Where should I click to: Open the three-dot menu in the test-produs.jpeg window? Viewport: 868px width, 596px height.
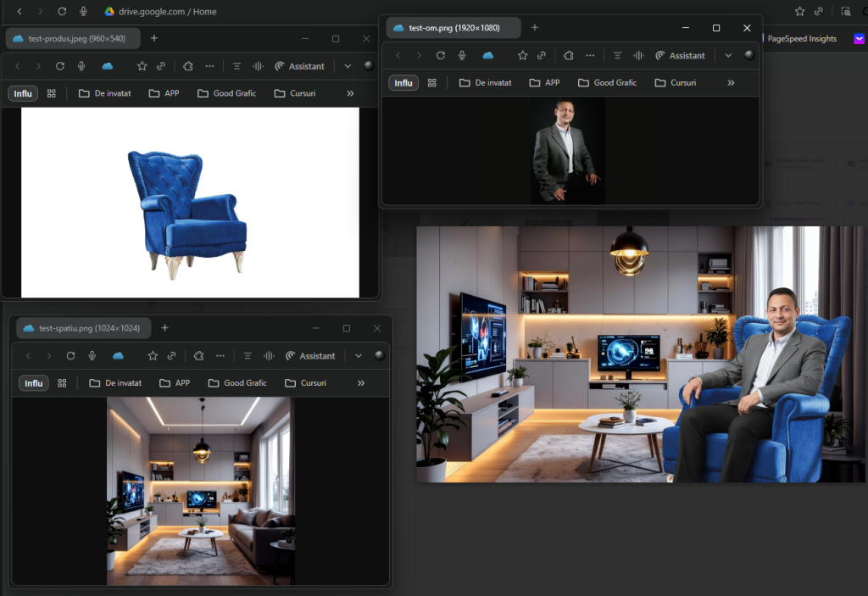(x=209, y=66)
